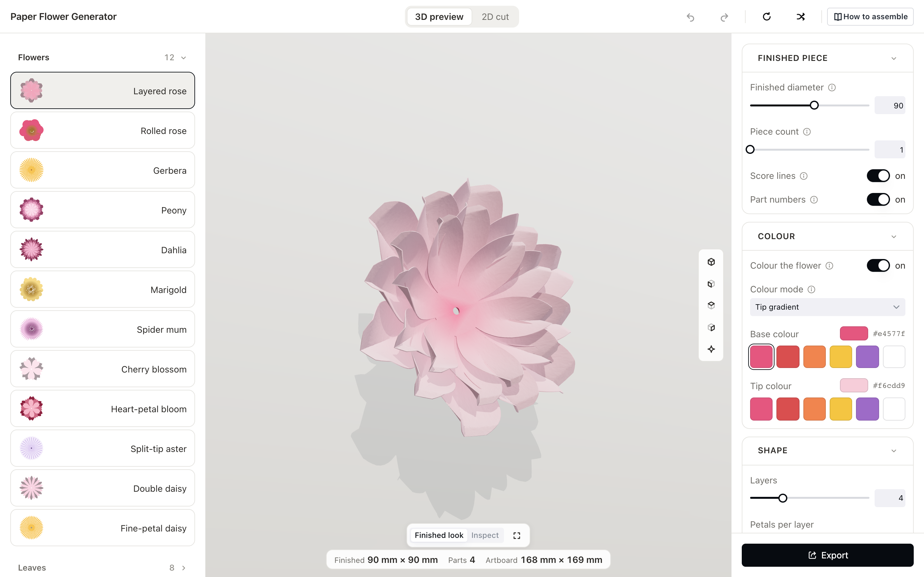Image resolution: width=924 pixels, height=577 pixels.
Task: Click the sparkle icon in view toolbar
Action: pos(711,349)
